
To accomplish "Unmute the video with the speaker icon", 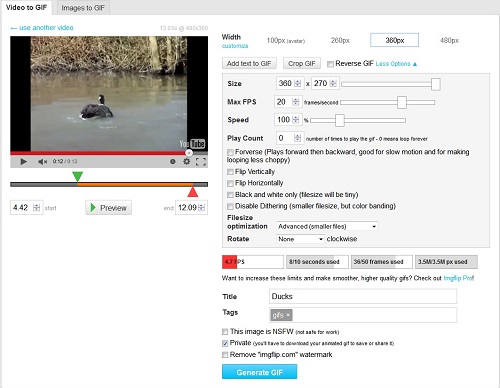I will pyautogui.click(x=42, y=162).
